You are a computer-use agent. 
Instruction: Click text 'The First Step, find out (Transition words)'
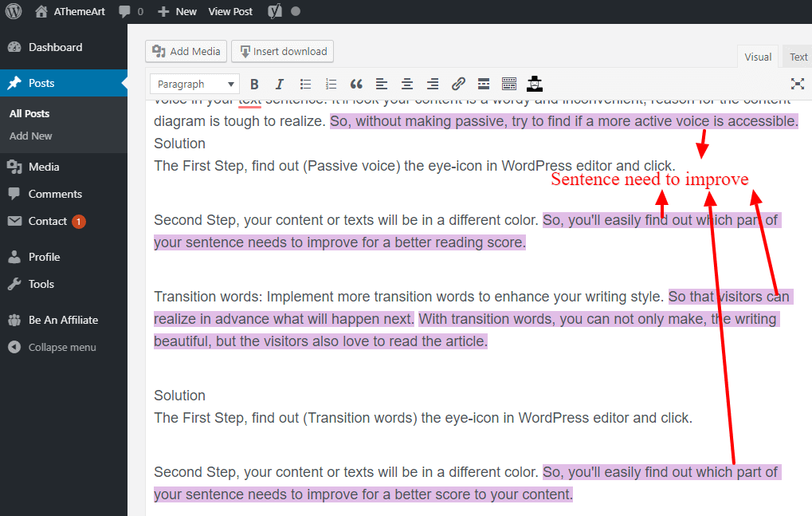click(x=285, y=418)
